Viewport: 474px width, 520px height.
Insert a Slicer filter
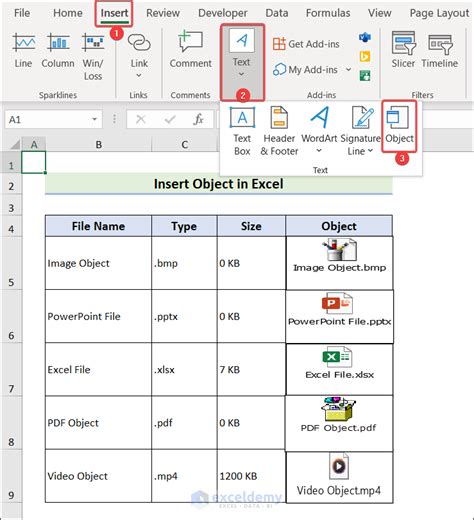[x=403, y=50]
